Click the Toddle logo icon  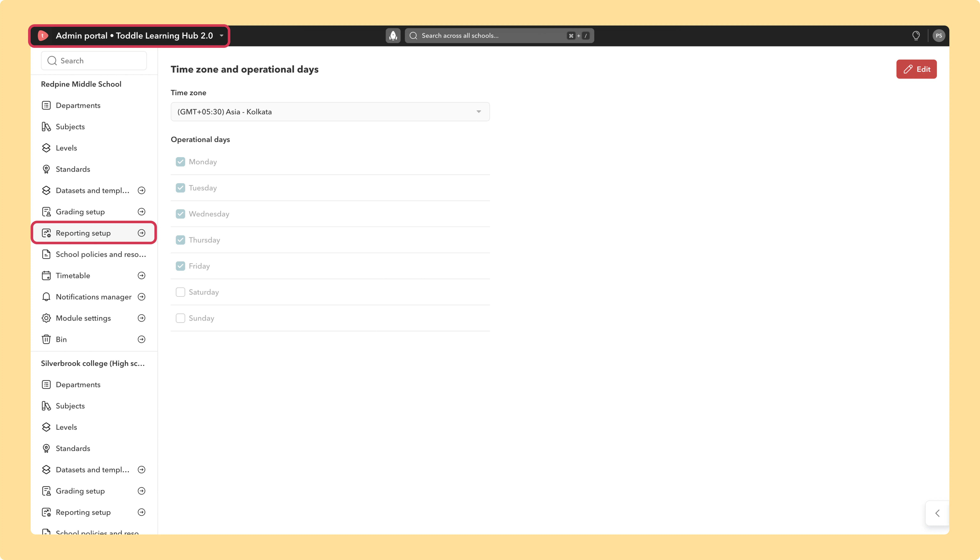coord(43,36)
